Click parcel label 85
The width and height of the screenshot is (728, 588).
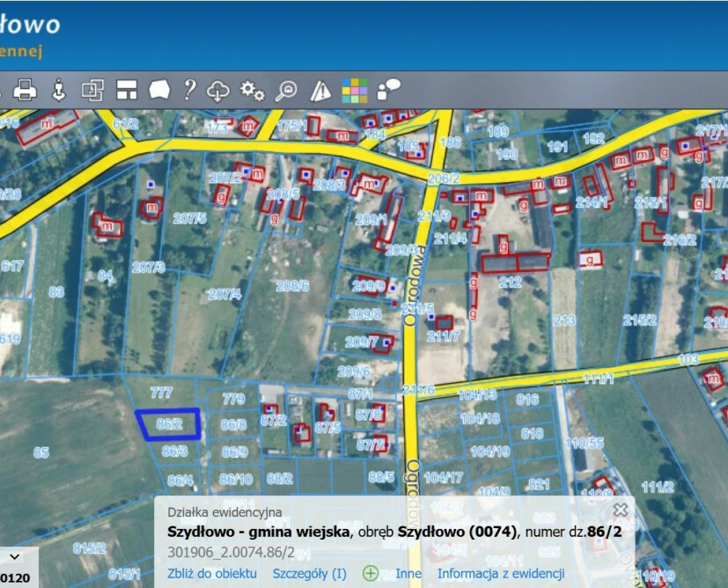41,452
